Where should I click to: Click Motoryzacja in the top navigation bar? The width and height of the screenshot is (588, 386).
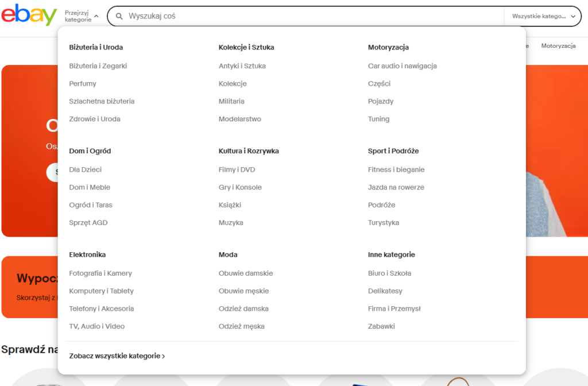point(558,46)
